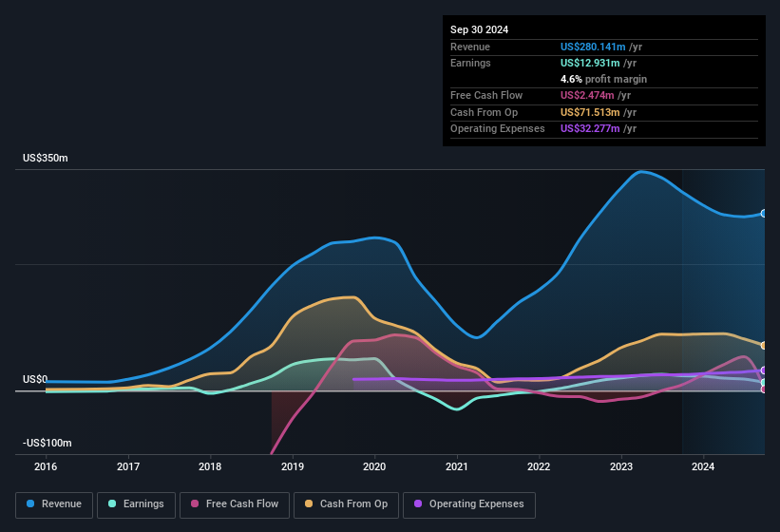Screen dimensions: 780x532
Task: Click the Operating Expenses end-point marker
Action: 764,370
